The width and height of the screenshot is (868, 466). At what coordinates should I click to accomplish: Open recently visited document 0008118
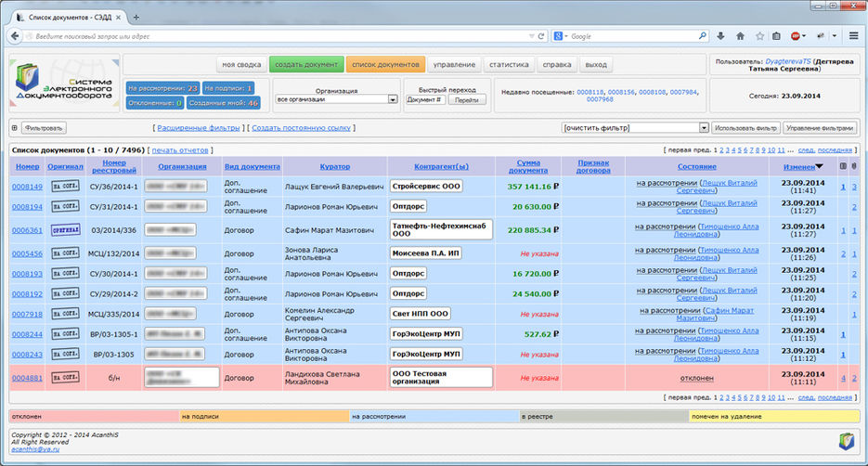[x=590, y=92]
